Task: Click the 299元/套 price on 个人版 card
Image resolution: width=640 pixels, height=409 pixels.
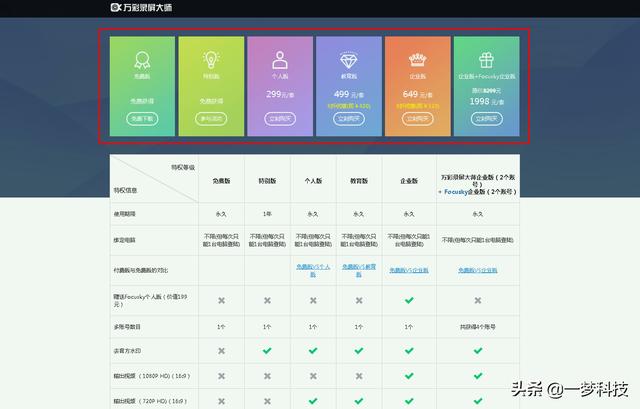Action: (280, 94)
